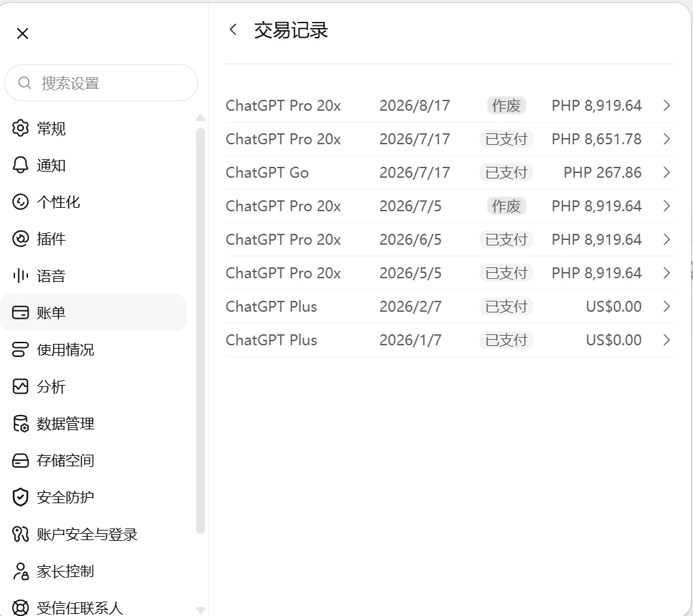693x616 pixels.
Task: Show the 安全防护 settings
Action: (x=93, y=497)
